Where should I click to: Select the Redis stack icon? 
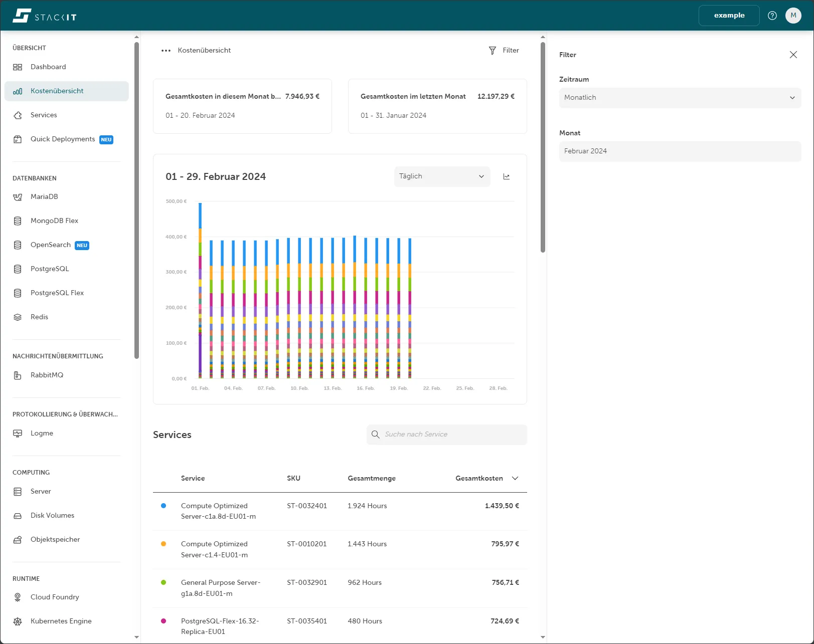(x=18, y=317)
